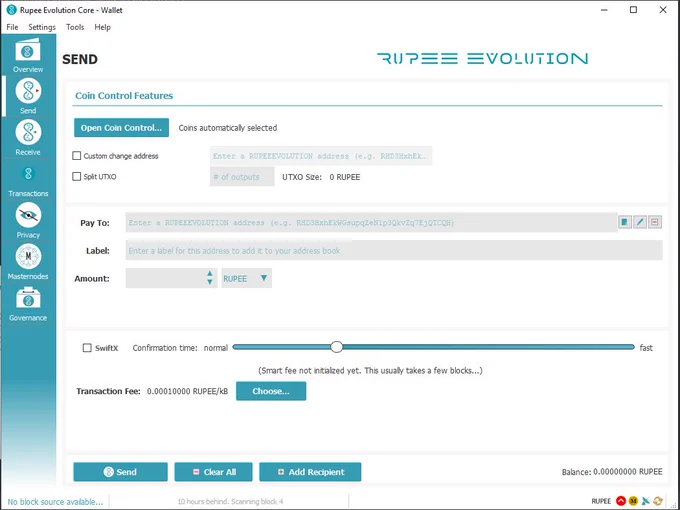The width and height of the screenshot is (680, 510).
Task: Click the sync status icon in status bar
Action: tap(658, 501)
